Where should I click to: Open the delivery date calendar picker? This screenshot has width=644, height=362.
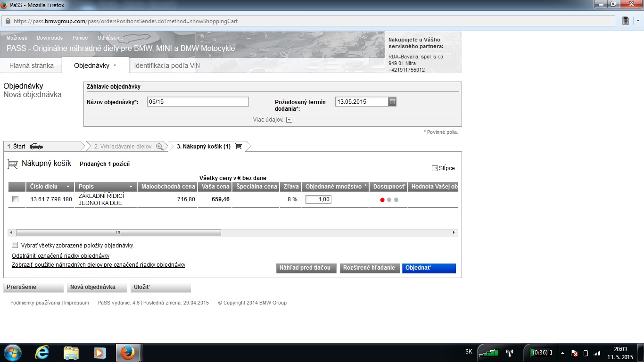[x=392, y=101]
